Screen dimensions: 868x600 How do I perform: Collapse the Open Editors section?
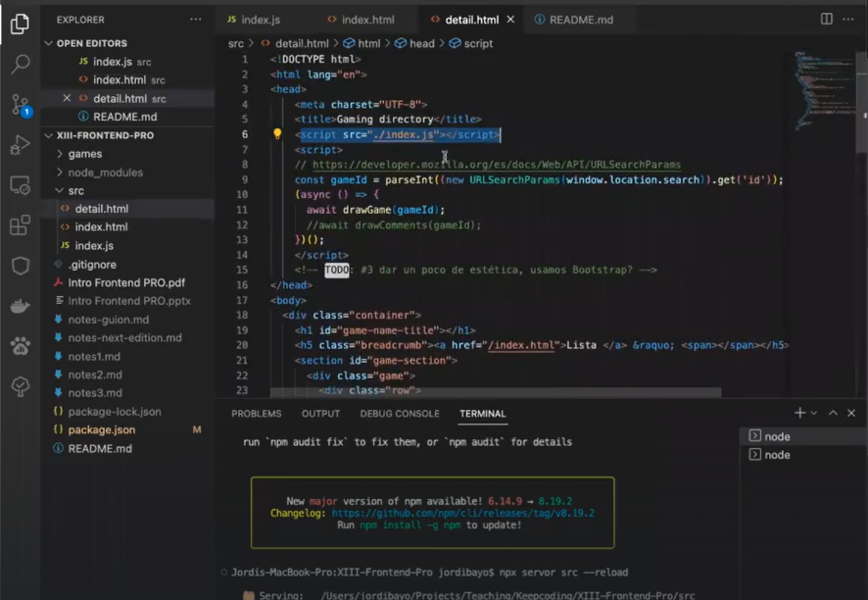[49, 43]
